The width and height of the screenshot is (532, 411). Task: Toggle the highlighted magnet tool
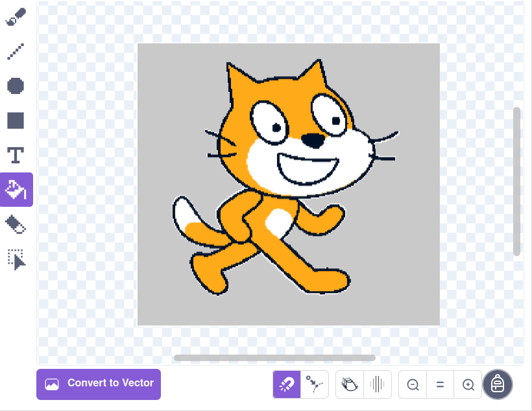285,384
